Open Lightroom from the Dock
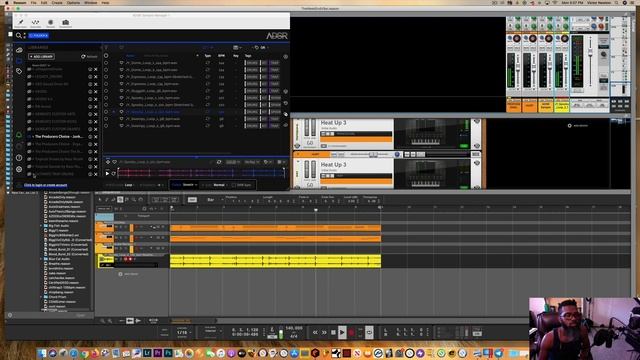This screenshot has width=640, height=360. pos(147,353)
